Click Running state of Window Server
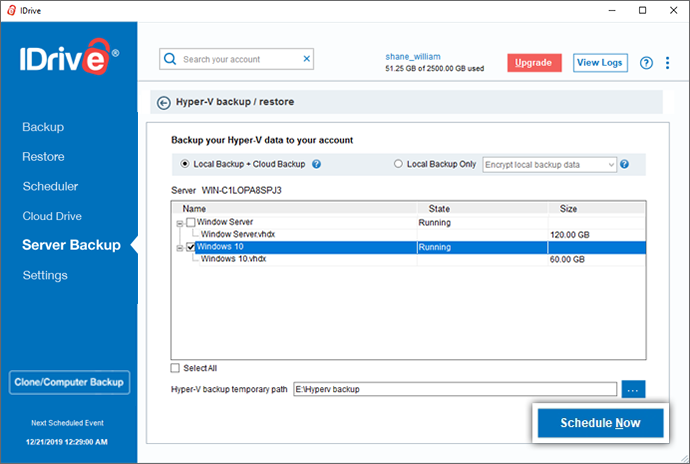 pos(435,222)
